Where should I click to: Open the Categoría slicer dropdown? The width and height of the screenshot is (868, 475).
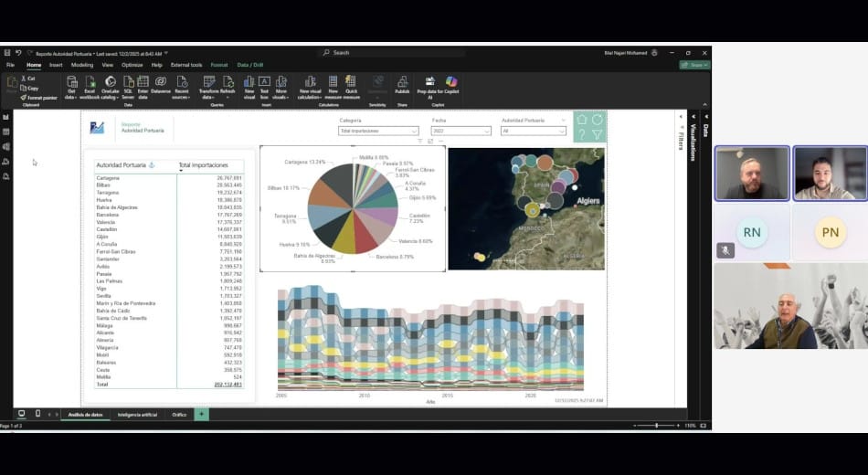click(x=378, y=131)
